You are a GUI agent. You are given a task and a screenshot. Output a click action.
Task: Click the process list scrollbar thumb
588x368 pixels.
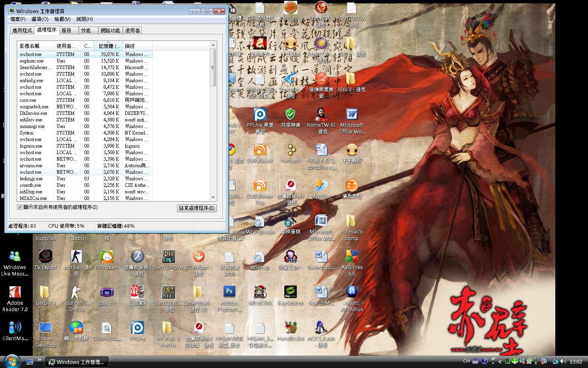click(213, 68)
